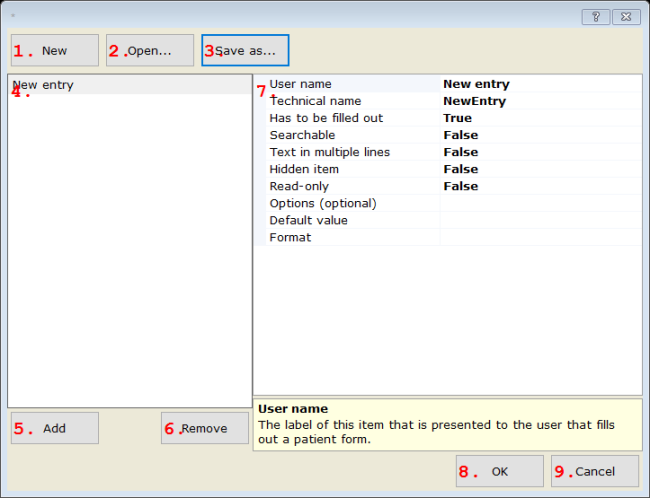Remove the selected entry
Screen dimensions: 650x498
pos(205,428)
